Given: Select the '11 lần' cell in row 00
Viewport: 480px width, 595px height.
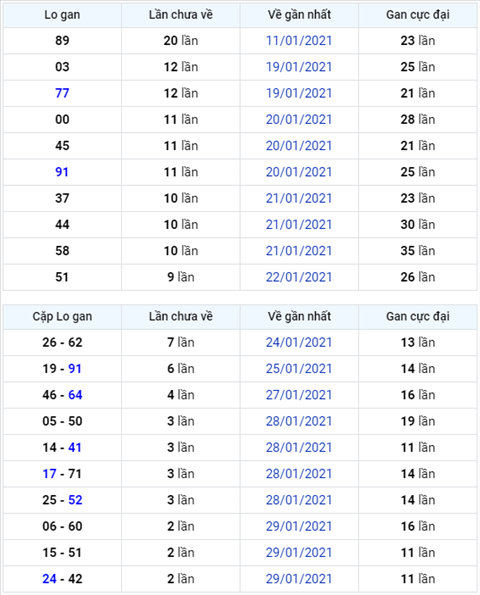Looking at the screenshot, I should (x=181, y=119).
